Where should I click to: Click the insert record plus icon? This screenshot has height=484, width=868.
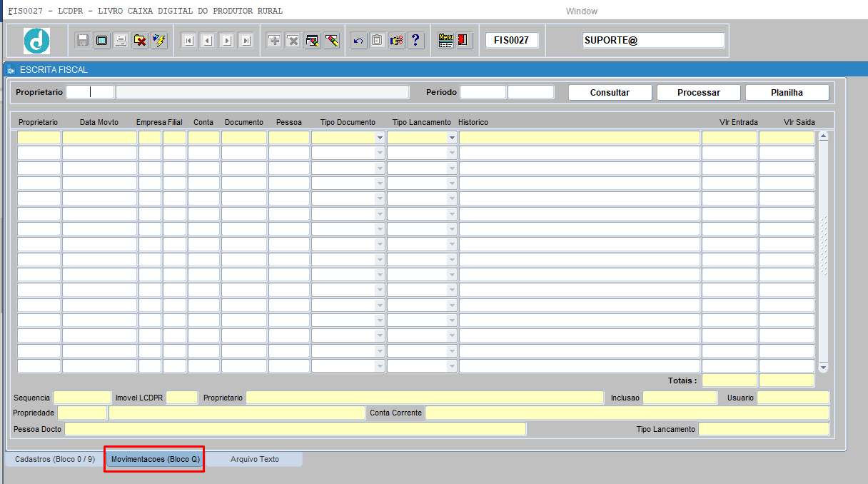[x=274, y=41]
